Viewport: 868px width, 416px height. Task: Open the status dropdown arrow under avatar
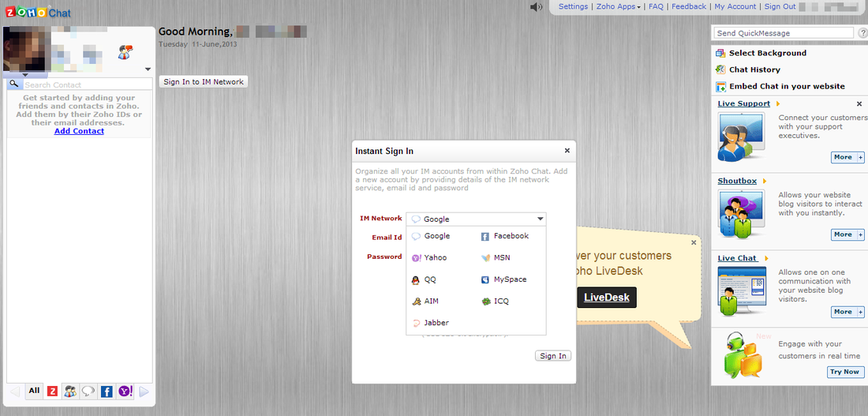coord(25,75)
